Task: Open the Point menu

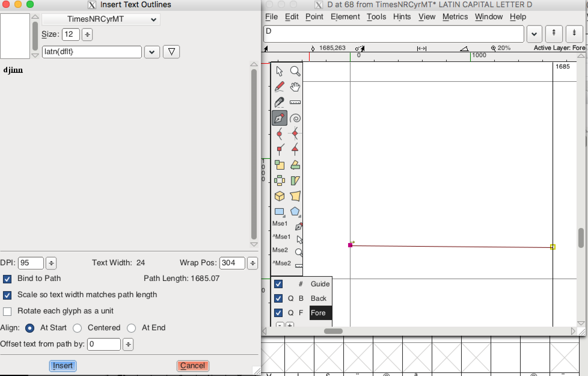Action: click(x=314, y=17)
